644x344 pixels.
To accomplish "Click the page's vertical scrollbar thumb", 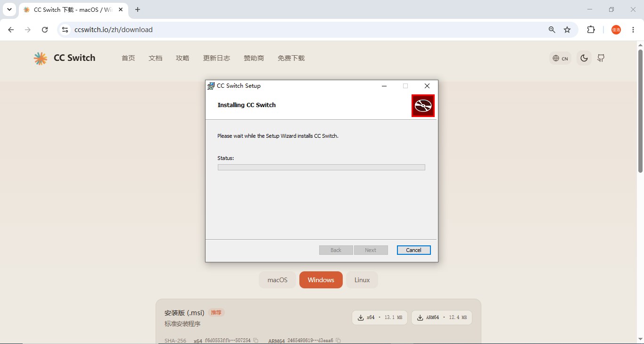I will tap(640, 110).
